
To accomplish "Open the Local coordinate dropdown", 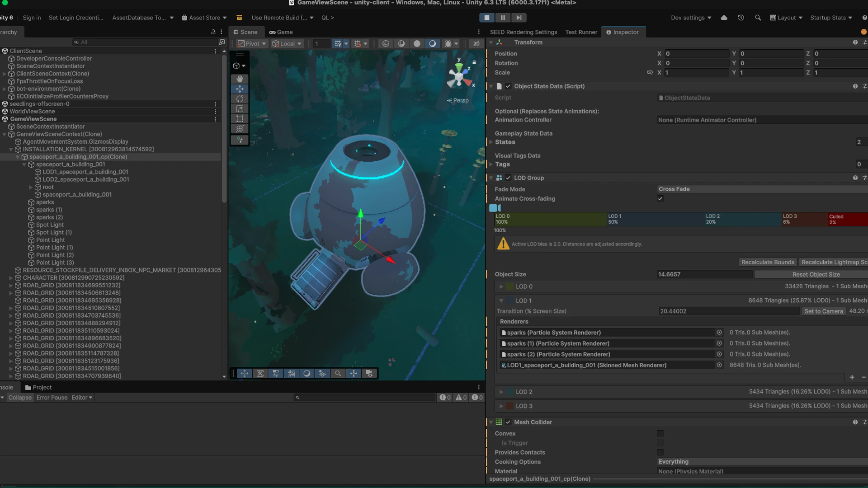I will click(x=287, y=43).
